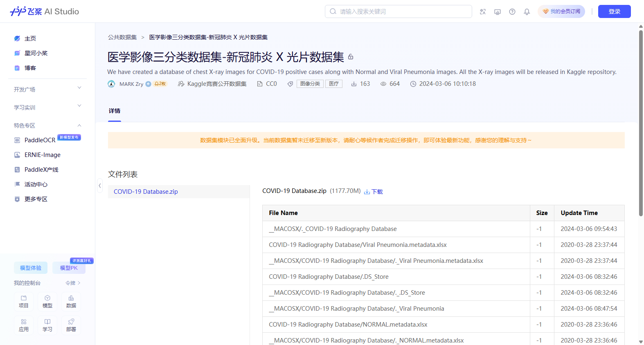Click the 学习 console icon
This screenshot has height=345, width=644.
[x=47, y=325]
